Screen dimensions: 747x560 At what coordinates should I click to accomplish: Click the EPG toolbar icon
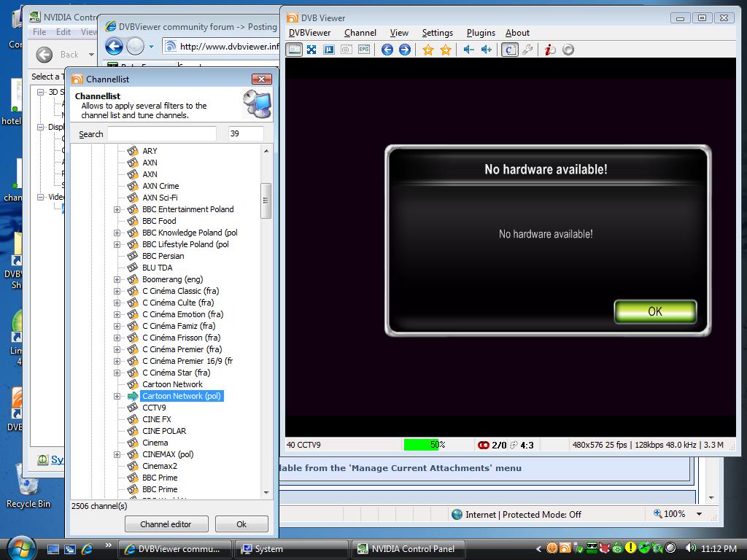tap(363, 50)
